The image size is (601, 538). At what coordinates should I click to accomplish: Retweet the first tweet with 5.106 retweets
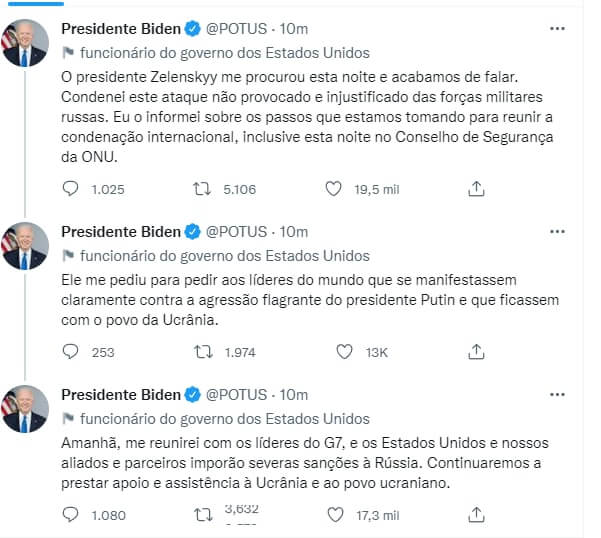(202, 188)
